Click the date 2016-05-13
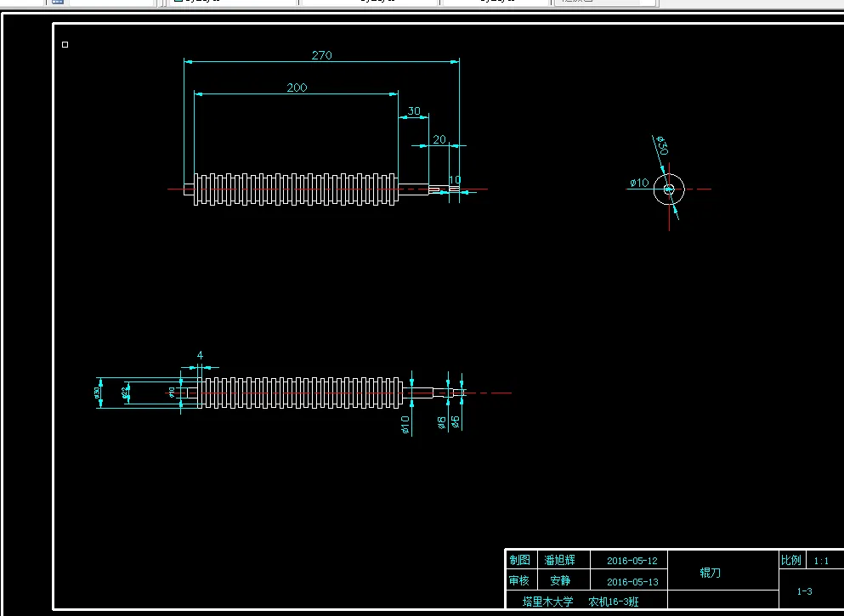The width and height of the screenshot is (844, 616). tap(632, 581)
